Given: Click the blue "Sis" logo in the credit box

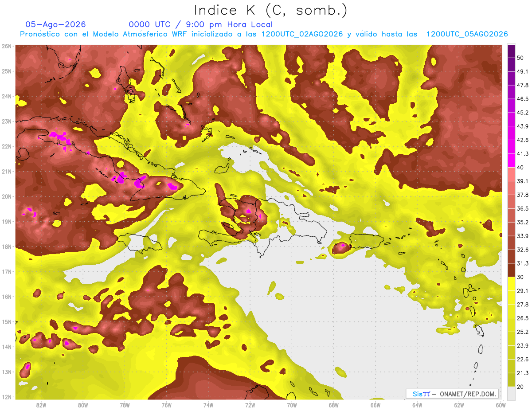Looking at the screenshot, I should pos(419,394).
